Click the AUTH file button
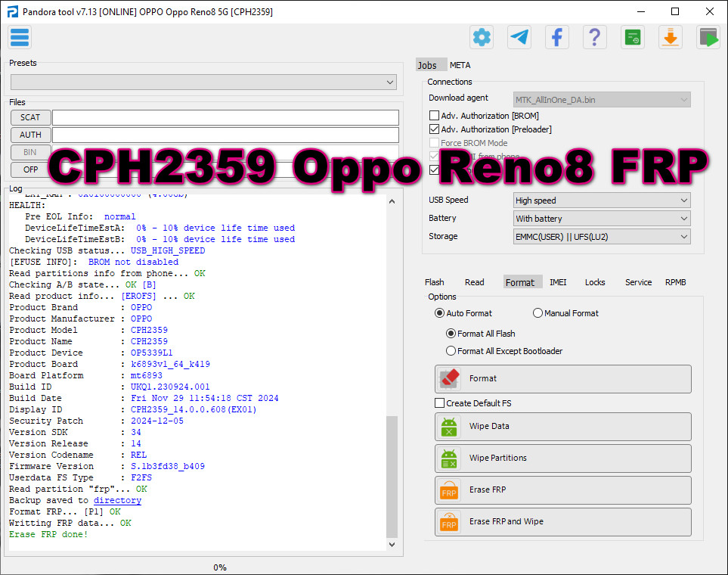Screen dimensions: 728x575 click(30, 135)
